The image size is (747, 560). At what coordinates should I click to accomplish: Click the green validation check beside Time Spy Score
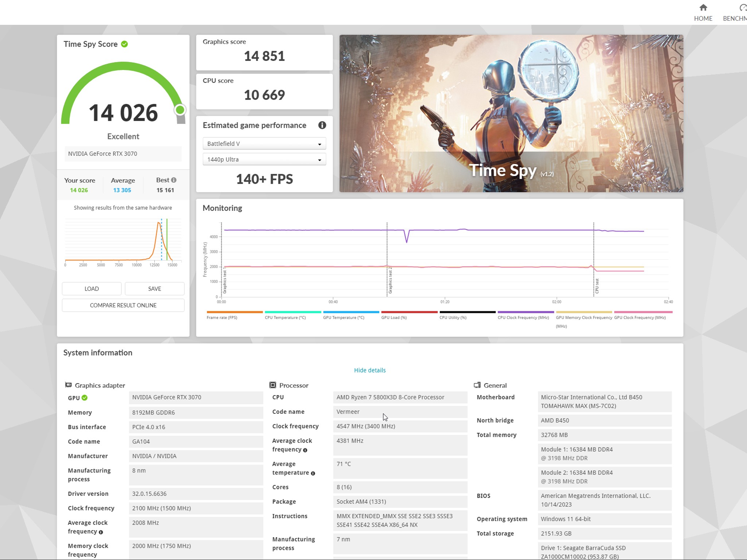tap(124, 44)
